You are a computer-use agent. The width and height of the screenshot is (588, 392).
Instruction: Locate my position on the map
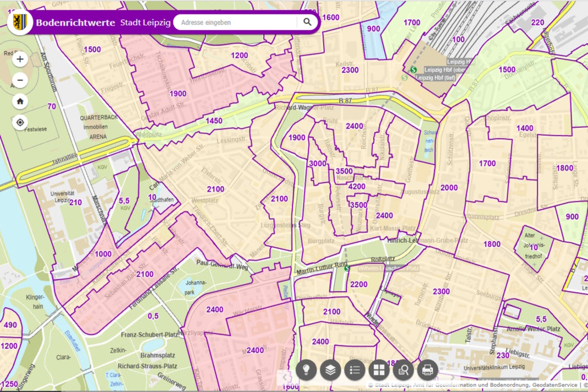click(20, 122)
